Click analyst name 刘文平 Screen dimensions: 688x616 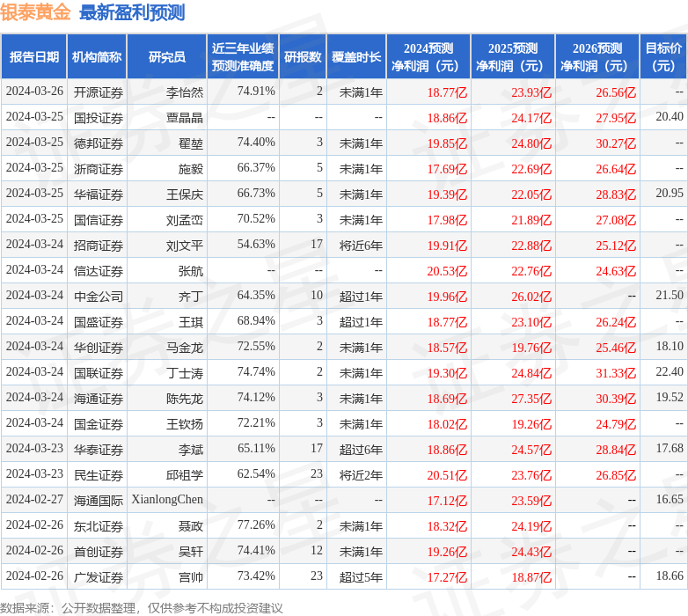click(185, 245)
